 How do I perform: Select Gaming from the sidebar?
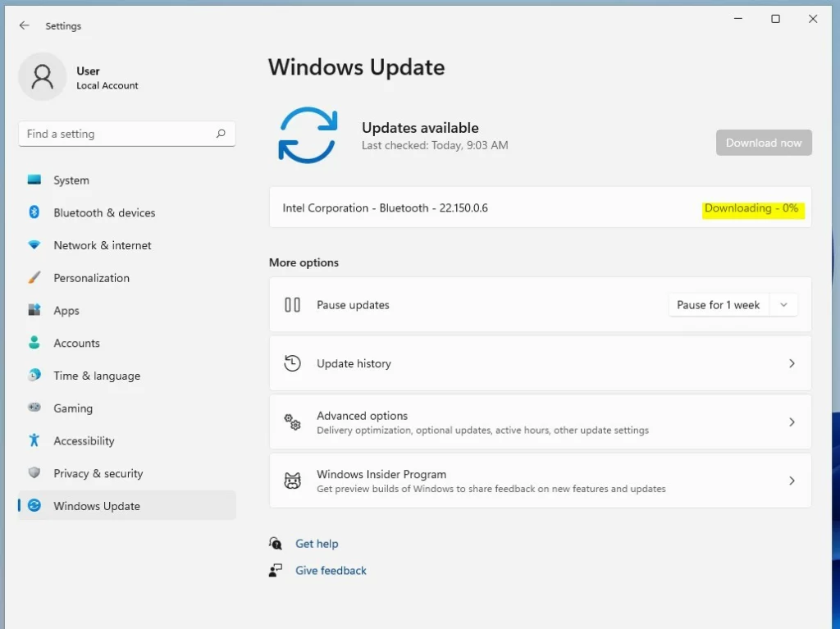pos(127,408)
